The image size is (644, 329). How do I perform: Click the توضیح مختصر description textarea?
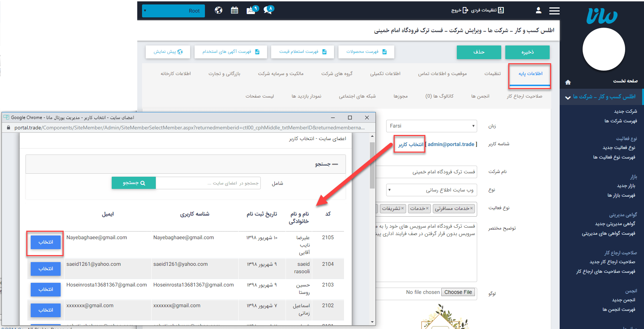pyautogui.click(x=426, y=251)
